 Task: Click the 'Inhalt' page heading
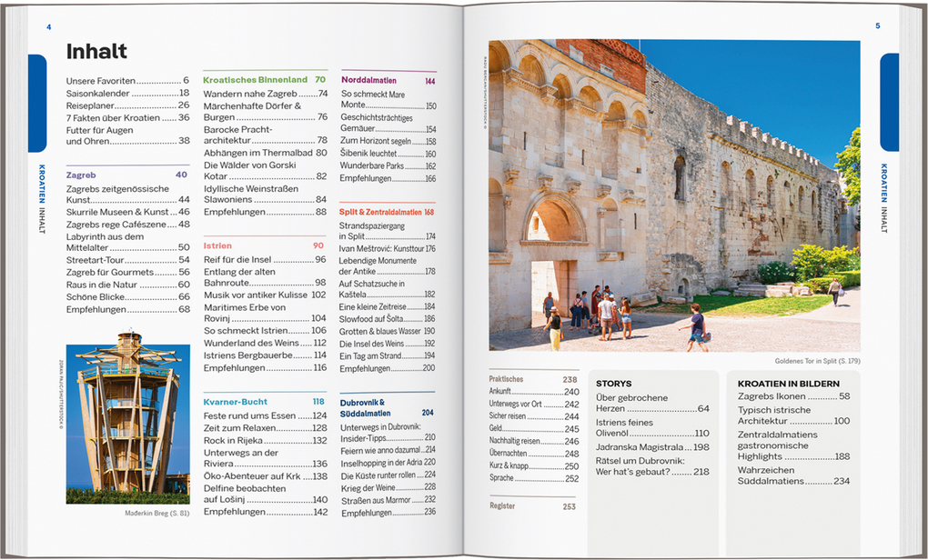(x=96, y=52)
